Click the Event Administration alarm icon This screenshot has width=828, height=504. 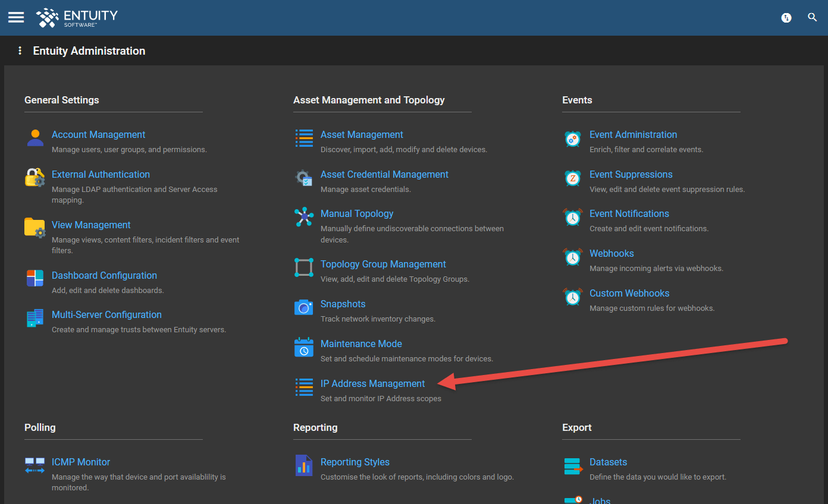click(x=573, y=138)
